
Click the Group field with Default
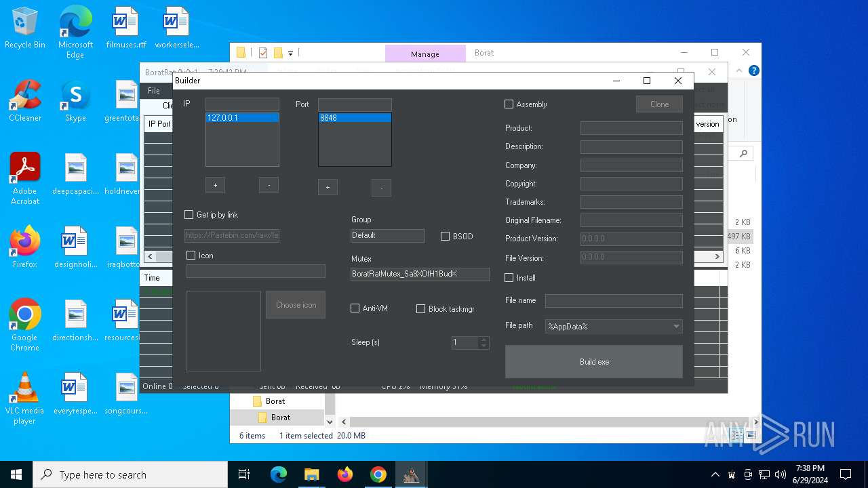pos(388,236)
